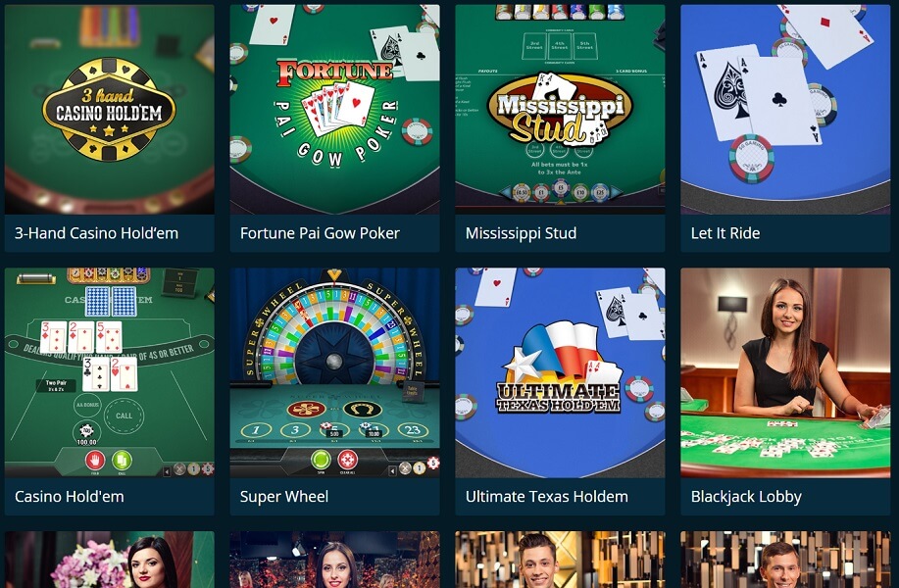
Task: Open the Super Wheel game preview
Action: tap(335, 372)
